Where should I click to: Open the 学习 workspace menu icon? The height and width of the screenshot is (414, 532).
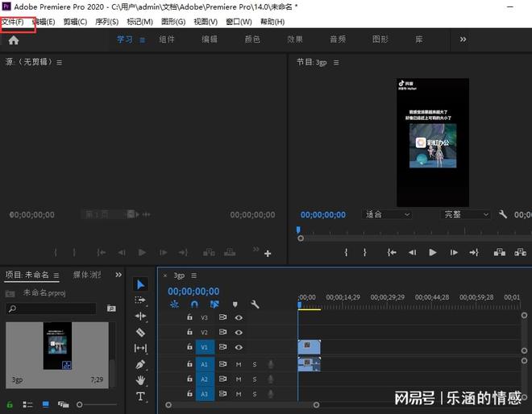tap(143, 40)
